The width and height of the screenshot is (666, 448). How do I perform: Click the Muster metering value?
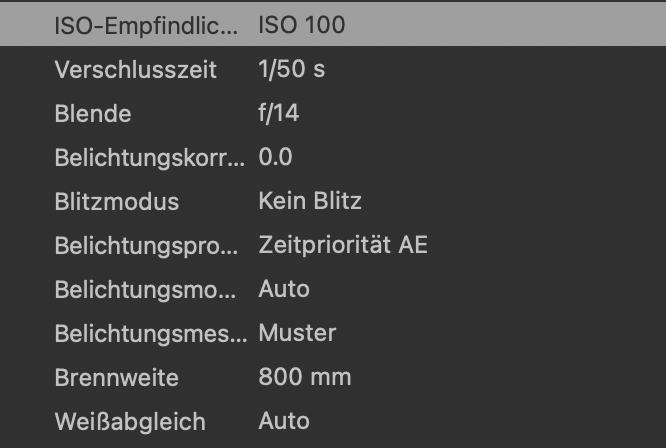297,334
